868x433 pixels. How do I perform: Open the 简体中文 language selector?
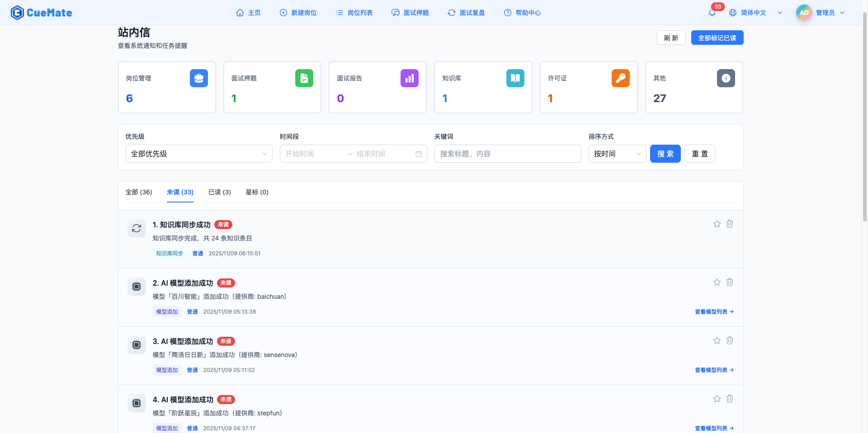755,13
